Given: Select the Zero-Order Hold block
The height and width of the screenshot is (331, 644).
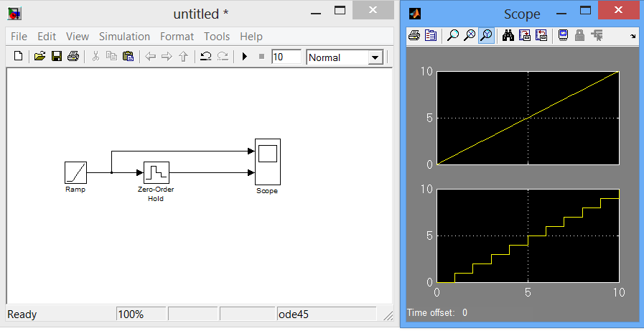Looking at the screenshot, I should pos(156,172).
